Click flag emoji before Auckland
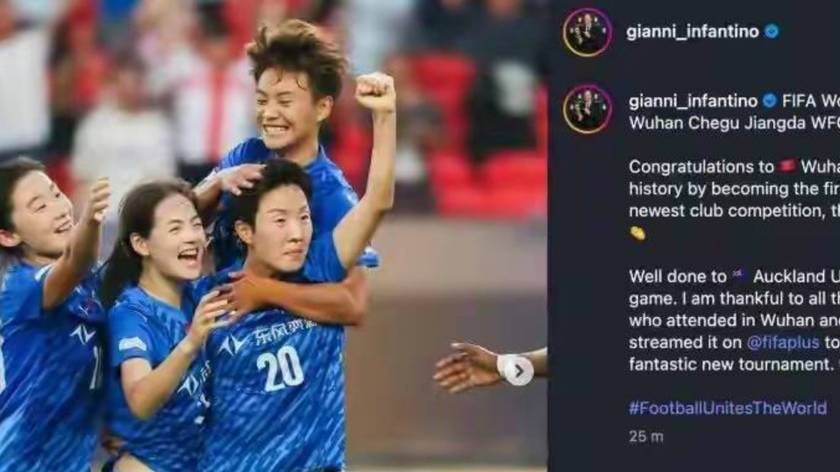This screenshot has width=840, height=472. (739, 276)
